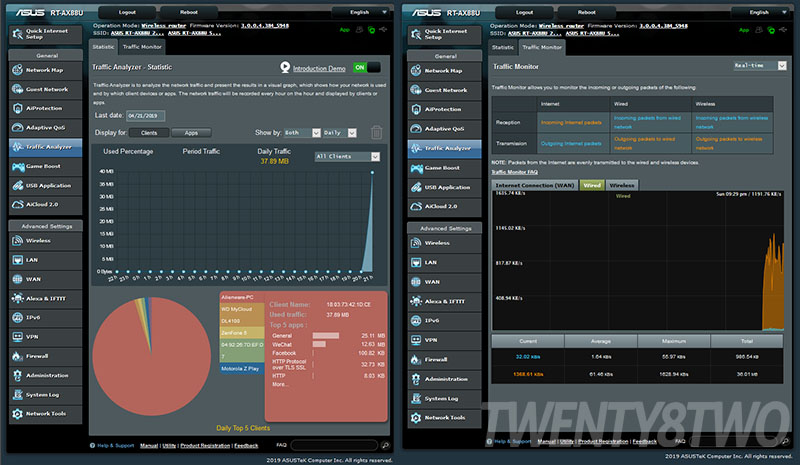This screenshot has height=465, width=800.
Task: Click Logout button in left window
Action: point(127,12)
